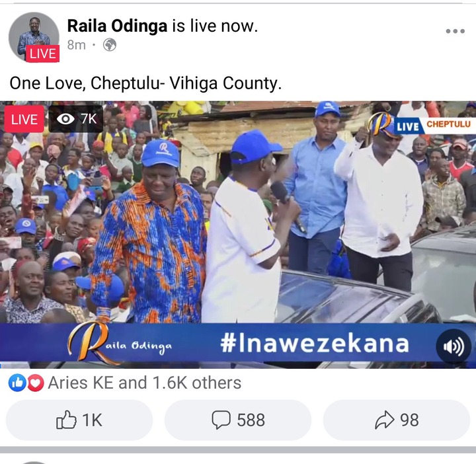Click the share arrow icon

384,420
